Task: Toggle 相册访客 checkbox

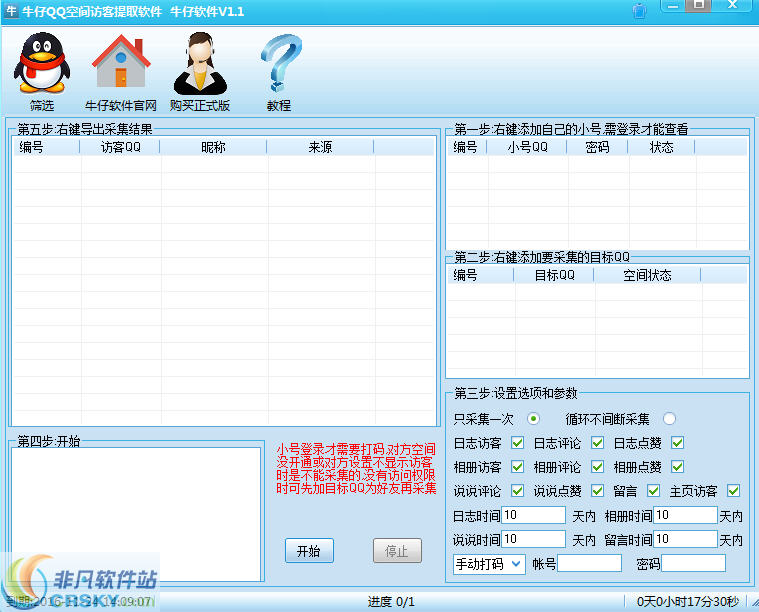Action: point(517,467)
